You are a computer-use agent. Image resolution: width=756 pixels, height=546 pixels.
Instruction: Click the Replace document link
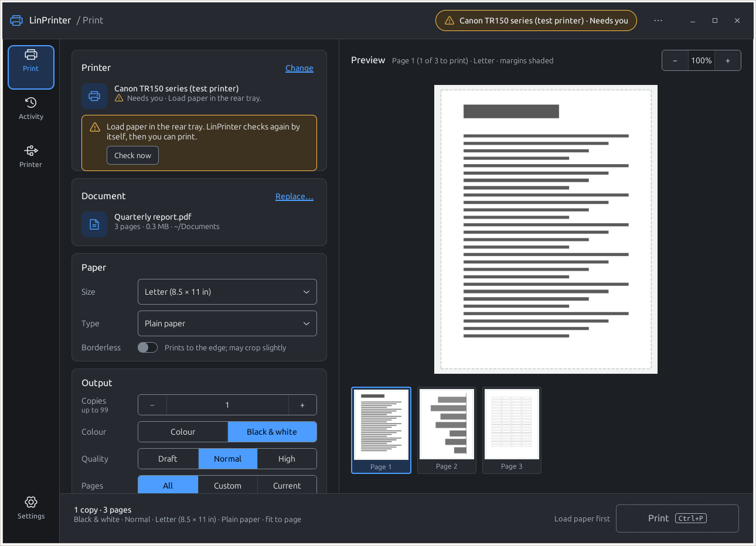(x=294, y=196)
